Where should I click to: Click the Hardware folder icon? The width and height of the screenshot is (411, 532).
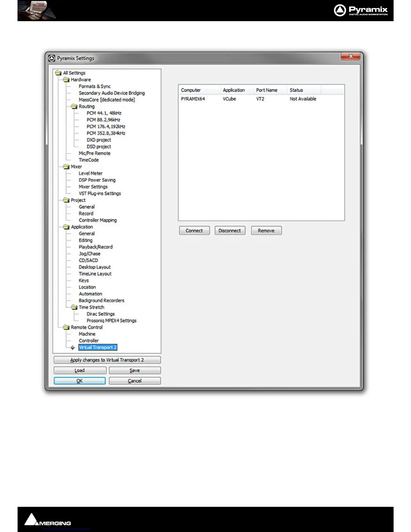point(66,80)
